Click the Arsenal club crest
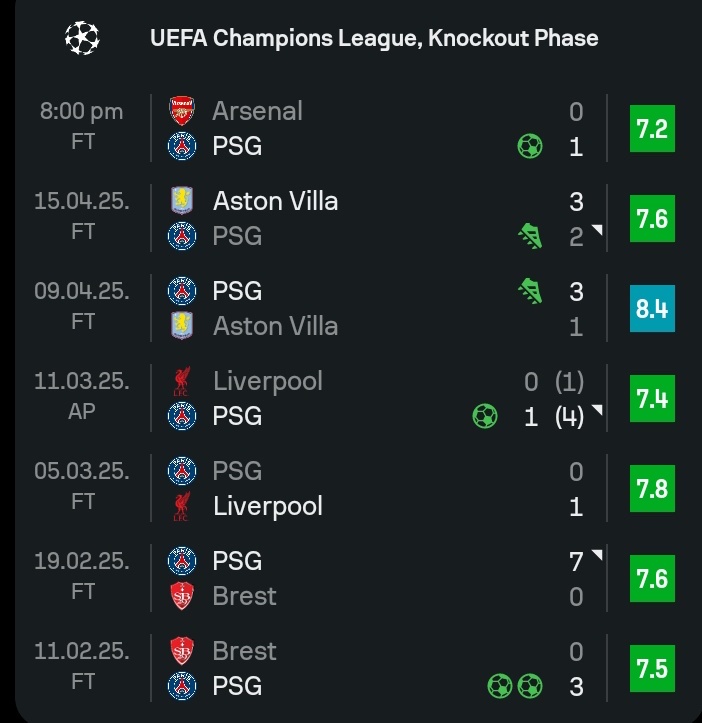The image size is (702, 723). [x=182, y=111]
